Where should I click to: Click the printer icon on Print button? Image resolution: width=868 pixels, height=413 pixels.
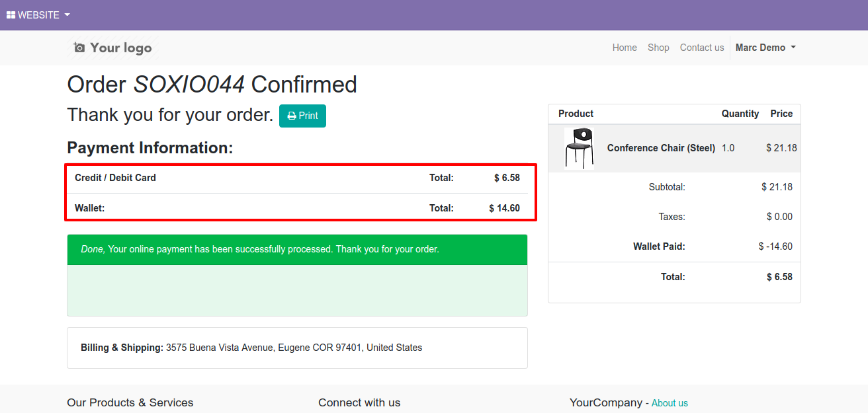click(x=292, y=116)
